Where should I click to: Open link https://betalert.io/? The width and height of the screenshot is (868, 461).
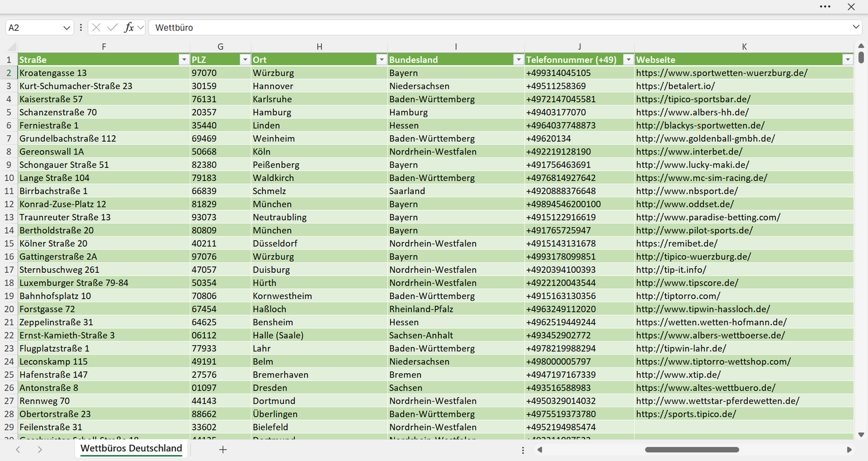coord(675,86)
